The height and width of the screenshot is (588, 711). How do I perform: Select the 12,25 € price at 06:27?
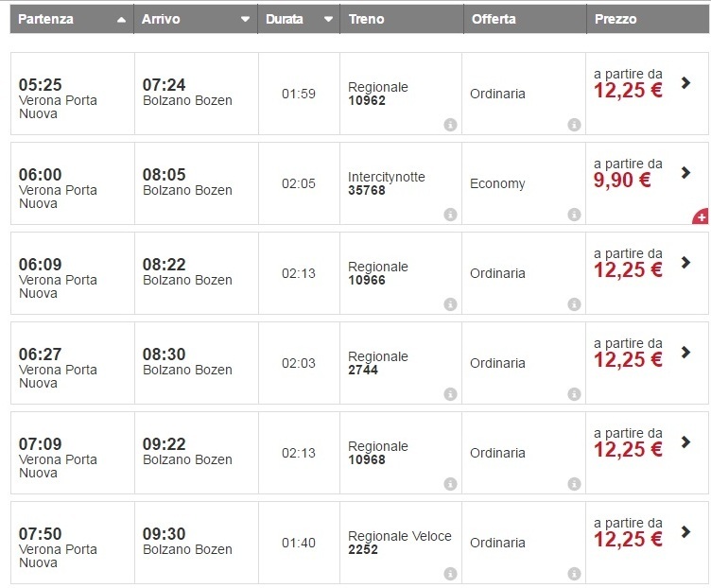coord(628,359)
